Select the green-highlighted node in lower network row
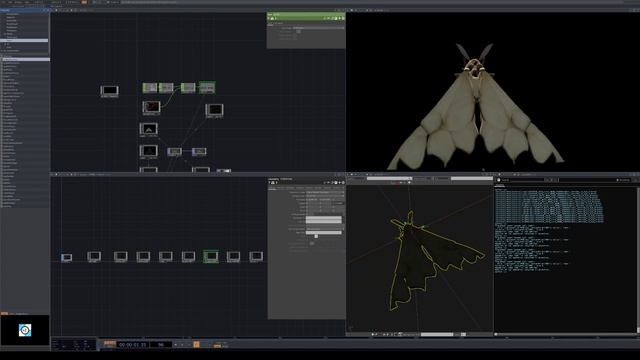This screenshot has width=640, height=360. [211, 256]
